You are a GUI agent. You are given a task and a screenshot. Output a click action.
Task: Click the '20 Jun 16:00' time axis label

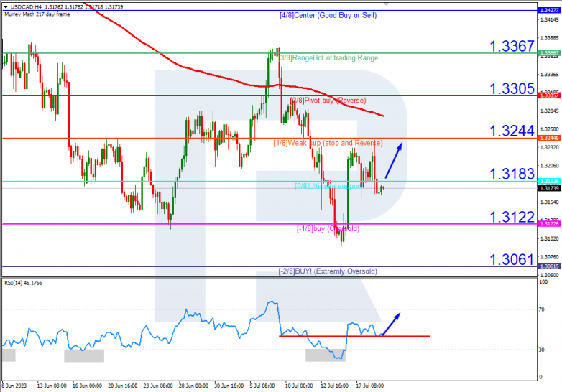click(123, 386)
